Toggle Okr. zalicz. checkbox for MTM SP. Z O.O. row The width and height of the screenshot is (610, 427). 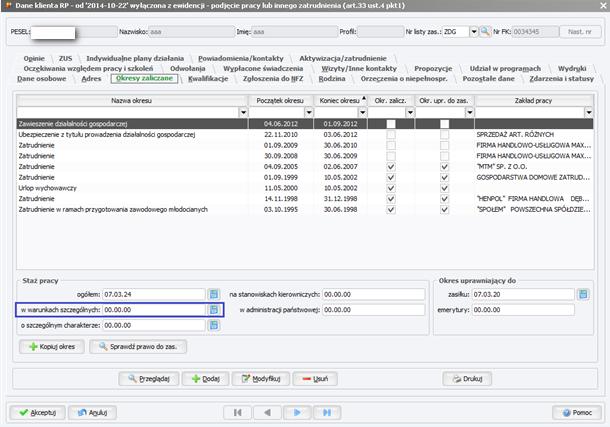pyautogui.click(x=391, y=167)
